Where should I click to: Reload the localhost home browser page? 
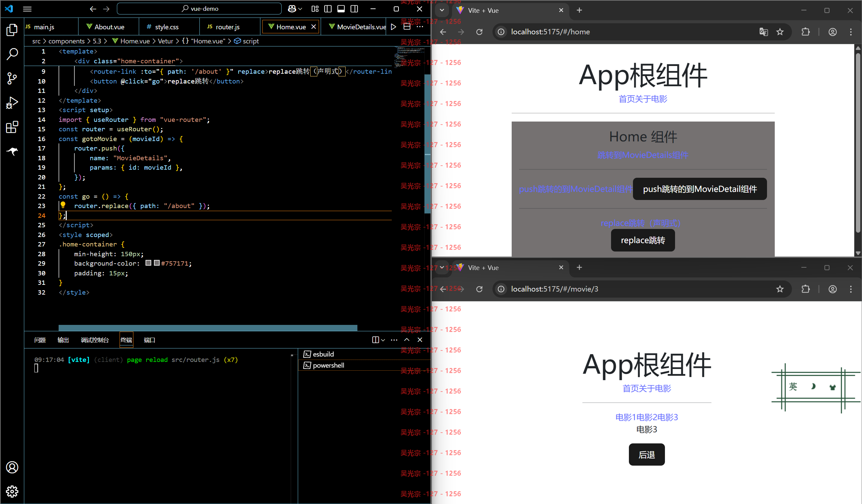480,32
